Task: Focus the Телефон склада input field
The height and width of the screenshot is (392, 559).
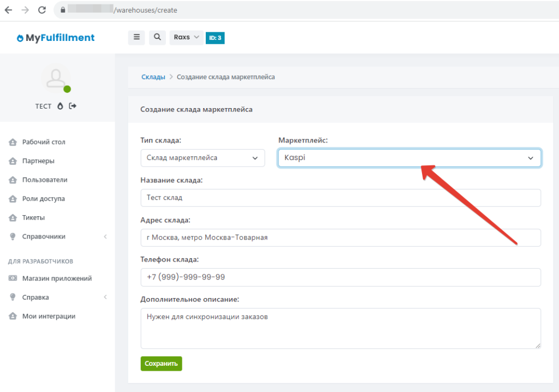Action: click(341, 277)
